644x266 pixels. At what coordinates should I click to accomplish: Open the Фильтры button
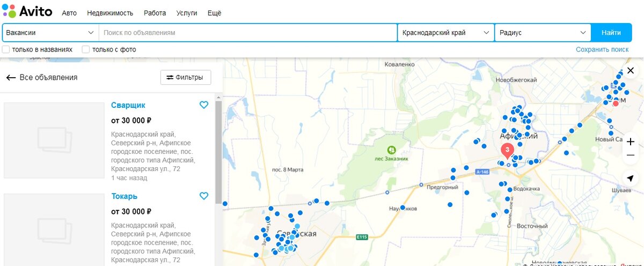(x=185, y=77)
